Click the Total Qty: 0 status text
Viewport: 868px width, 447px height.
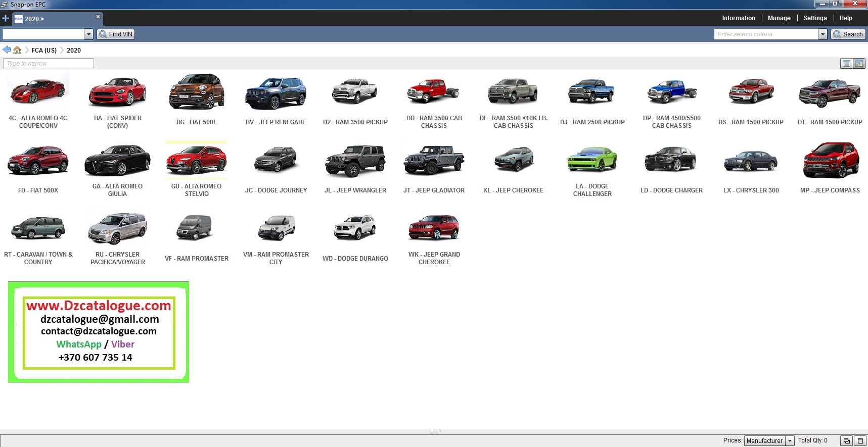pyautogui.click(x=812, y=440)
